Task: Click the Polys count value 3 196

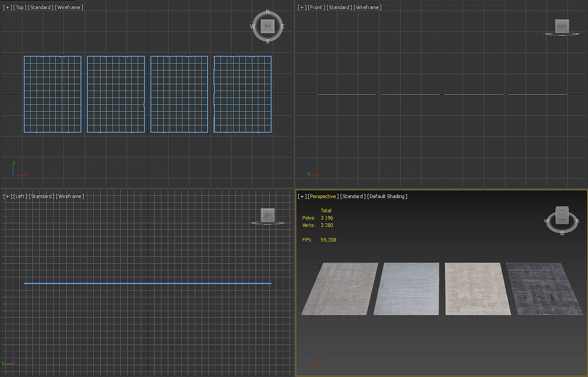Action: (326, 218)
